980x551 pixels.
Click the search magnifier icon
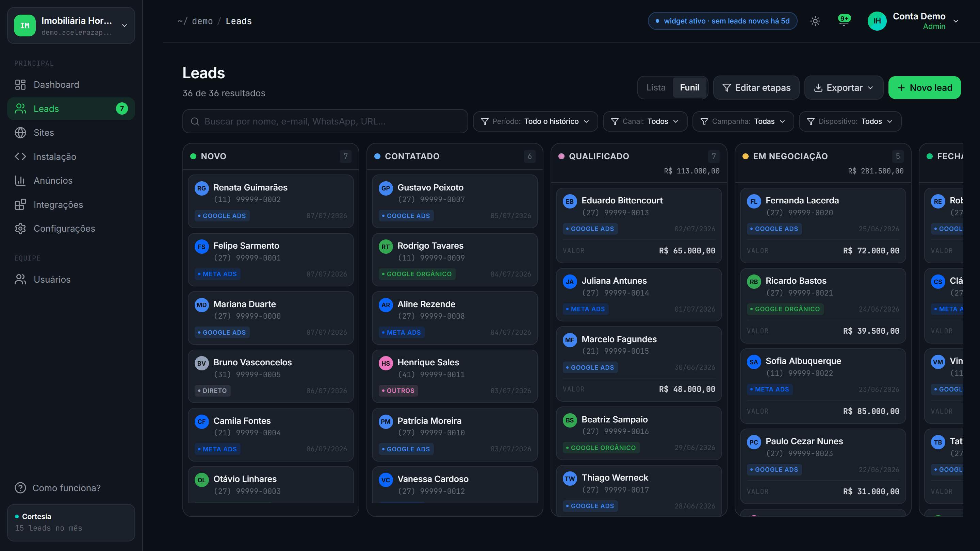click(x=195, y=121)
